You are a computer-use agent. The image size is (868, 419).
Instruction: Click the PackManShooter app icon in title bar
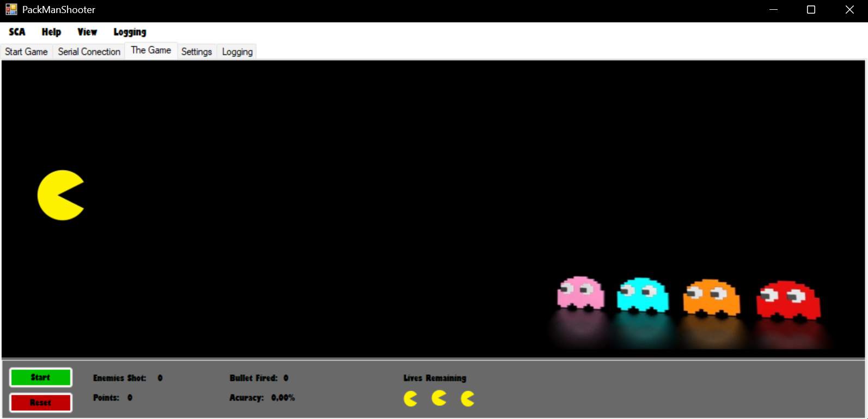pos(11,9)
